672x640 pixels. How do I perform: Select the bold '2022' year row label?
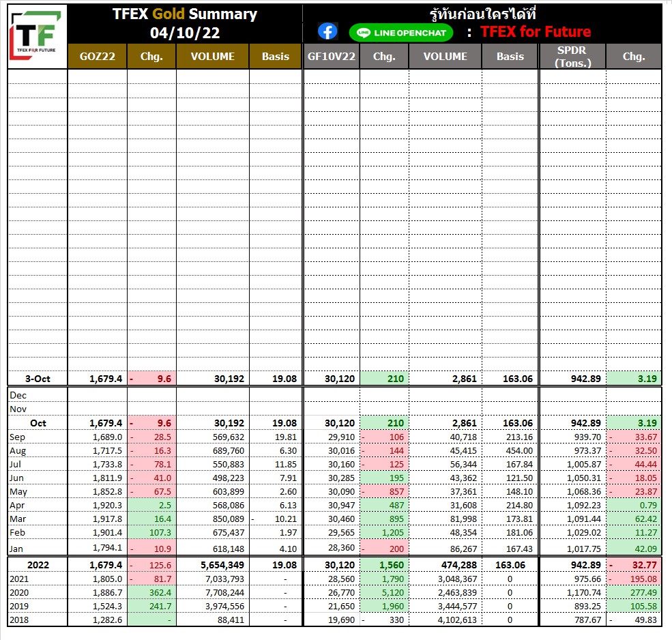click(38, 565)
